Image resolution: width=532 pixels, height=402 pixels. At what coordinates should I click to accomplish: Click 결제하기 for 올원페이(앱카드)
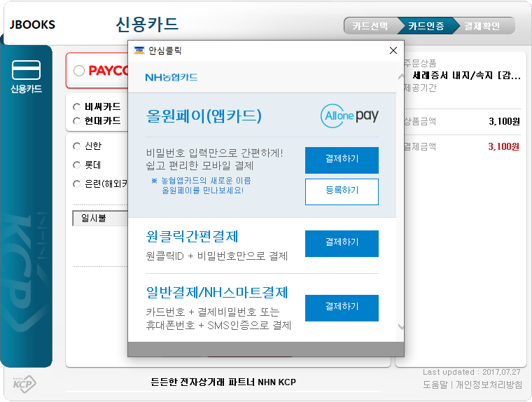[x=342, y=160]
